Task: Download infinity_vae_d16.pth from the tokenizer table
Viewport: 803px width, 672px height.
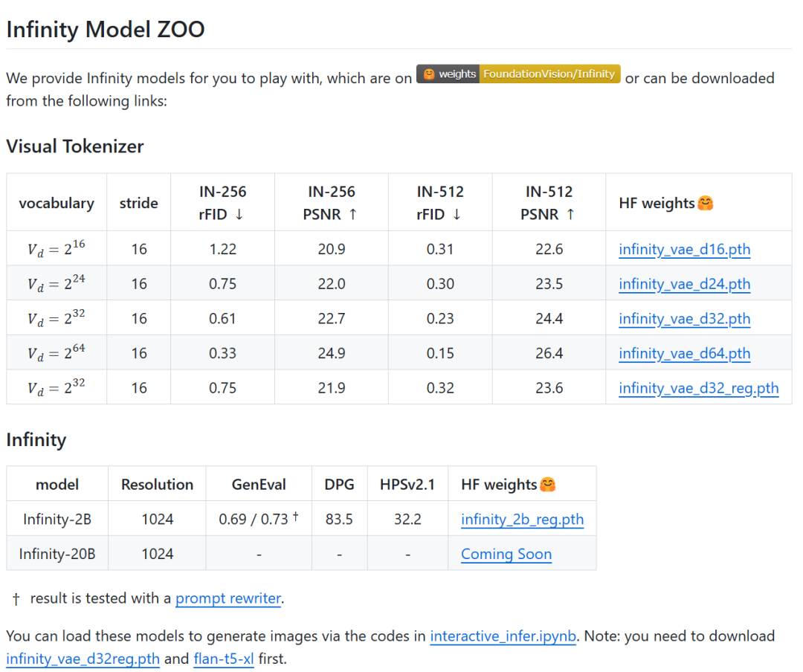Action: [x=684, y=250]
